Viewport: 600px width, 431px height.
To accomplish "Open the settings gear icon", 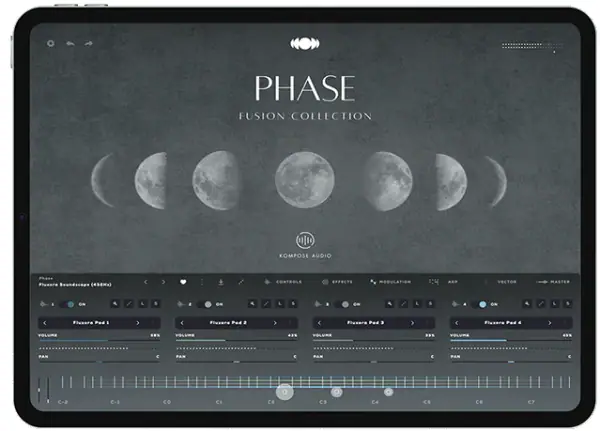I will point(51,43).
